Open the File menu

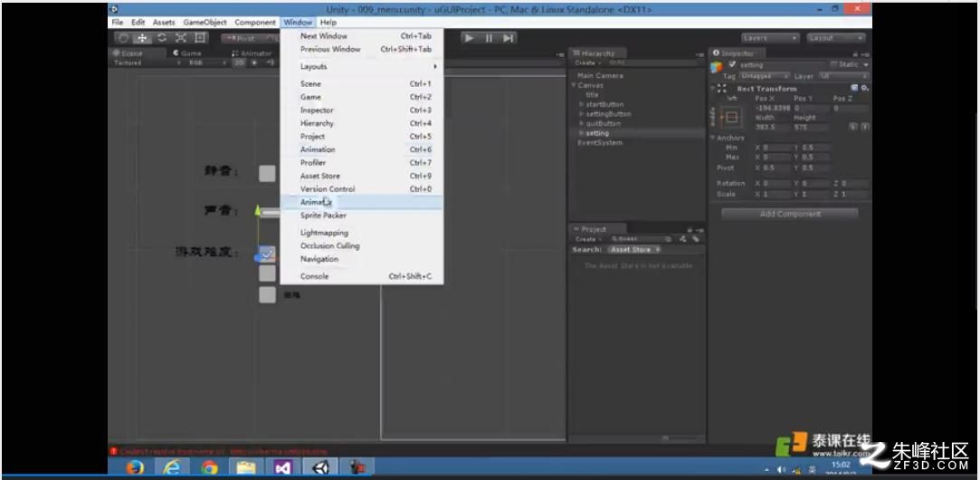118,22
